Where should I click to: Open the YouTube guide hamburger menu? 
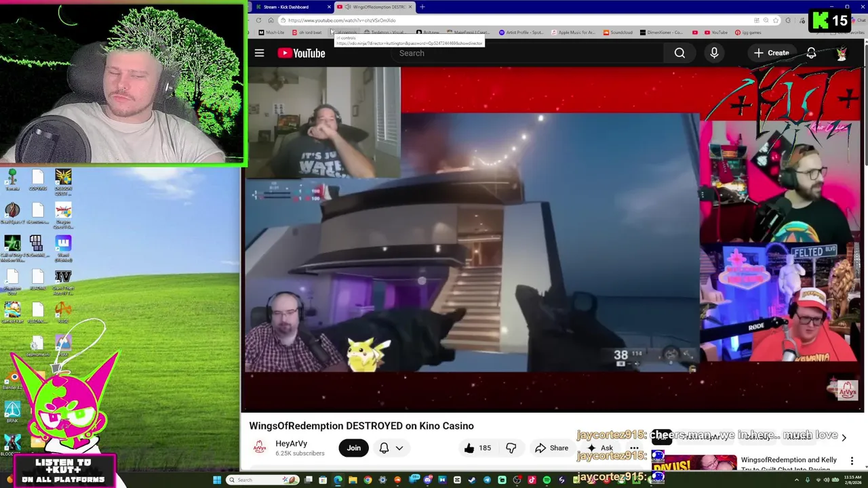click(x=259, y=53)
